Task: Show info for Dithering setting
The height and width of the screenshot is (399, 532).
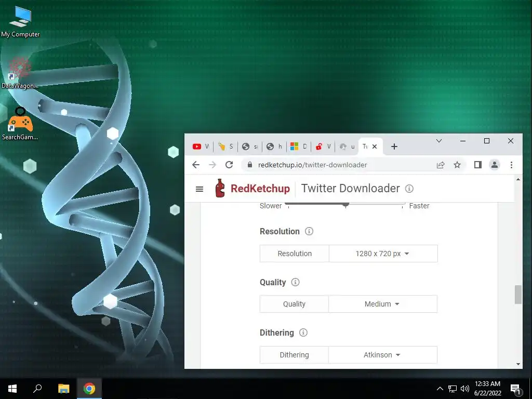Action: (x=303, y=332)
